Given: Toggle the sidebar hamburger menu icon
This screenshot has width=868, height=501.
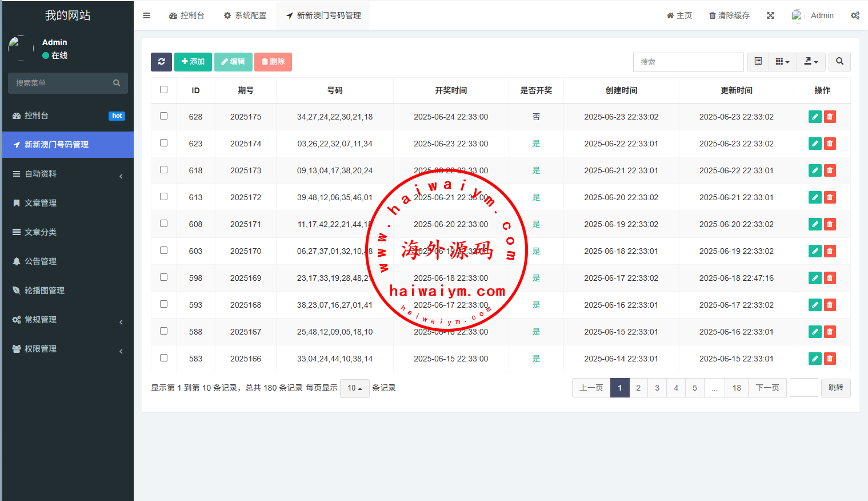Looking at the screenshot, I should [147, 15].
